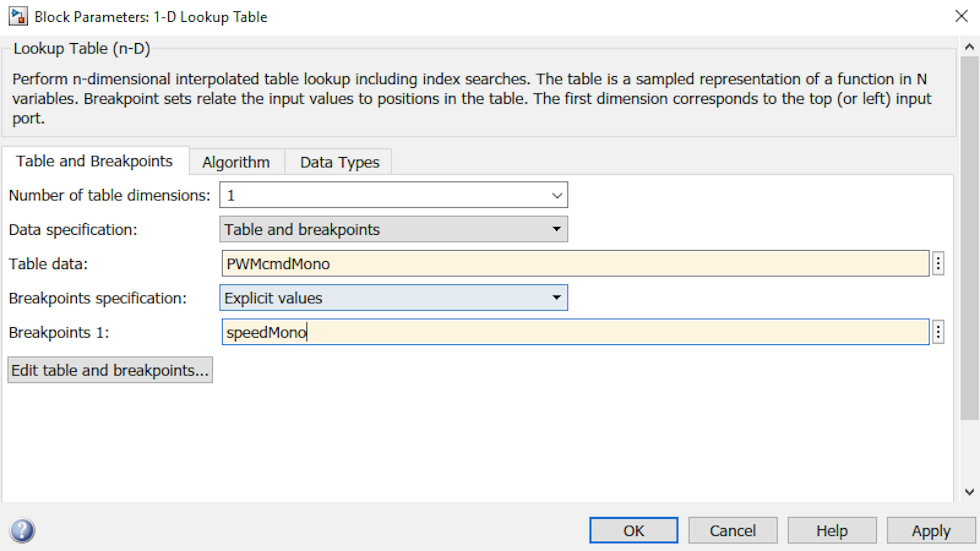This screenshot has height=551, width=980.
Task: Click the Help button
Action: point(832,530)
